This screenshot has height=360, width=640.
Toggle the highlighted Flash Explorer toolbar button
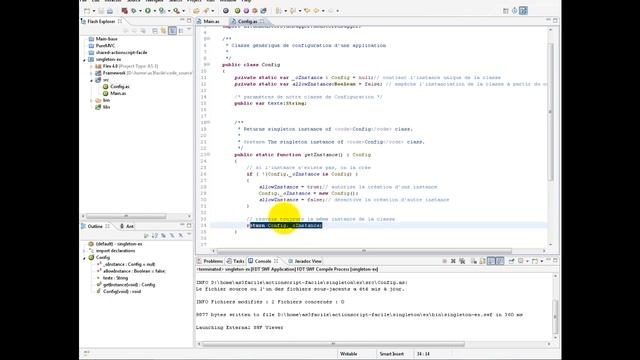coord(172,31)
